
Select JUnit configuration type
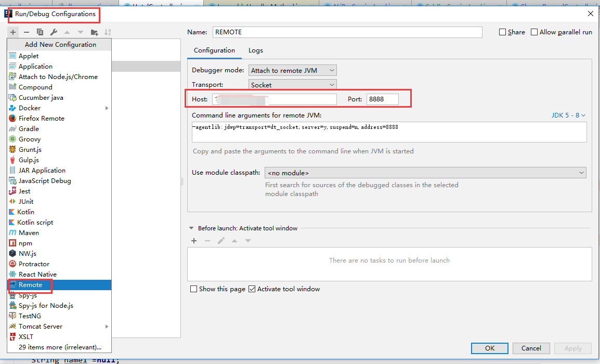[x=59, y=201]
